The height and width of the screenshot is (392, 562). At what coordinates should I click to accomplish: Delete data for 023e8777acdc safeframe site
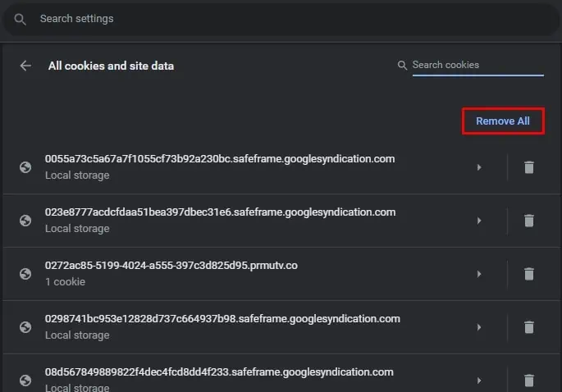coord(529,221)
